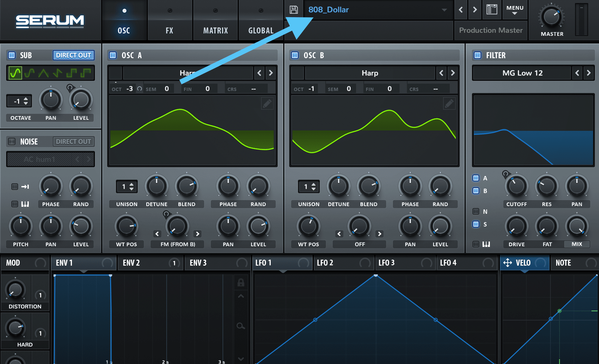Go to next preset arrow
The width and height of the screenshot is (599, 364).
click(x=475, y=10)
